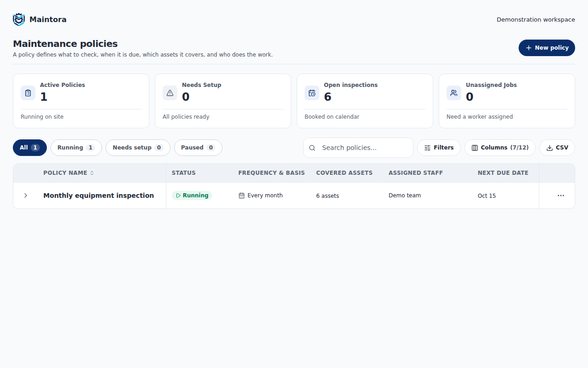Select the All tab
Image resolution: width=588 pixels, height=368 pixels.
30,148
